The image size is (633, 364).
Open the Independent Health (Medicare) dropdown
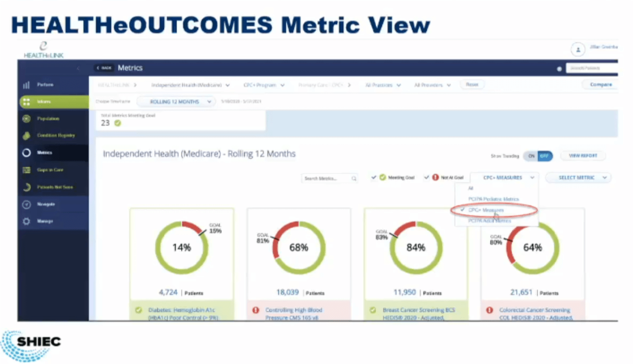pos(190,85)
